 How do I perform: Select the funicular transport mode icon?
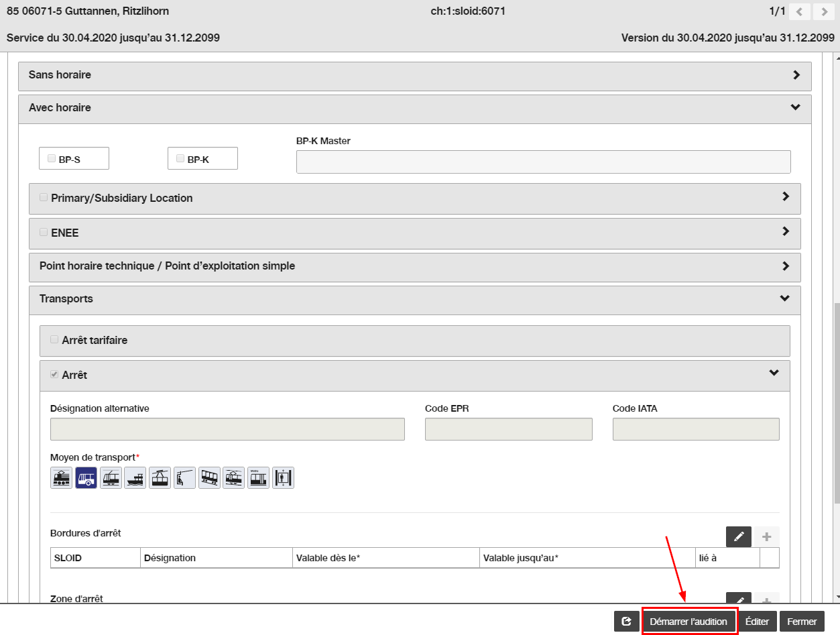tap(209, 477)
